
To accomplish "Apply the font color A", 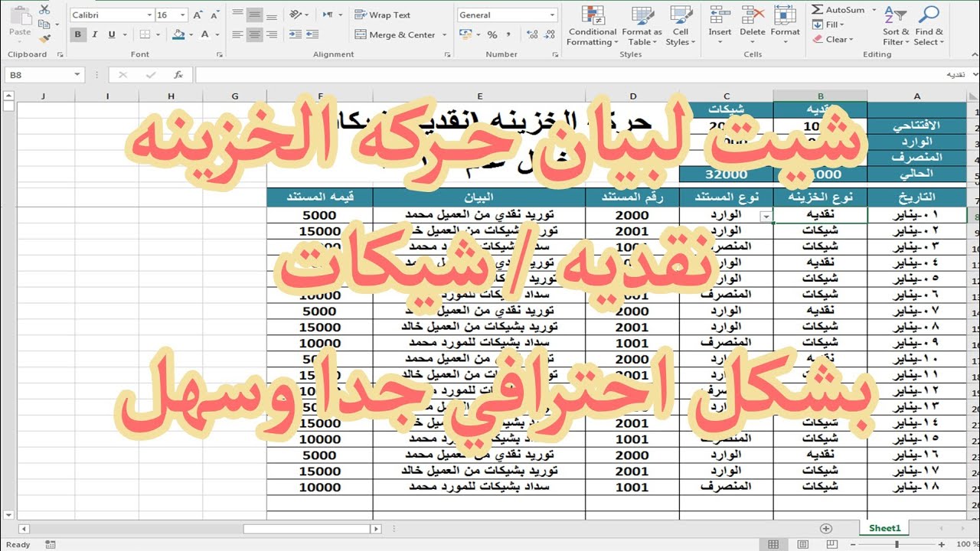I will pos(204,34).
